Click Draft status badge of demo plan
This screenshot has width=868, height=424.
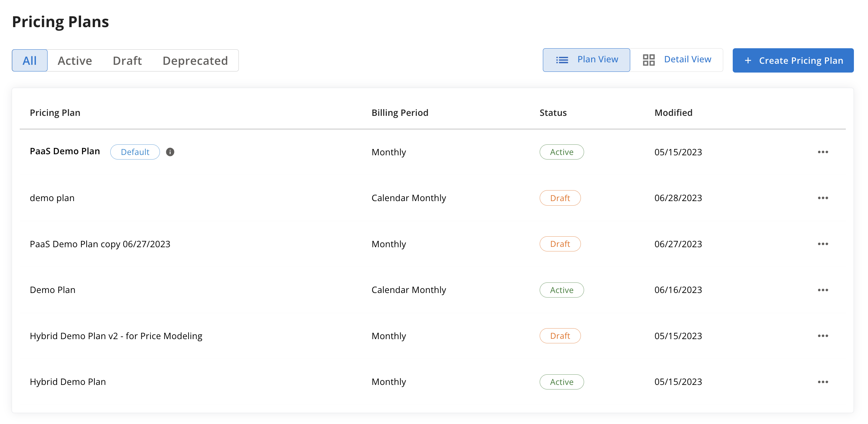560,198
